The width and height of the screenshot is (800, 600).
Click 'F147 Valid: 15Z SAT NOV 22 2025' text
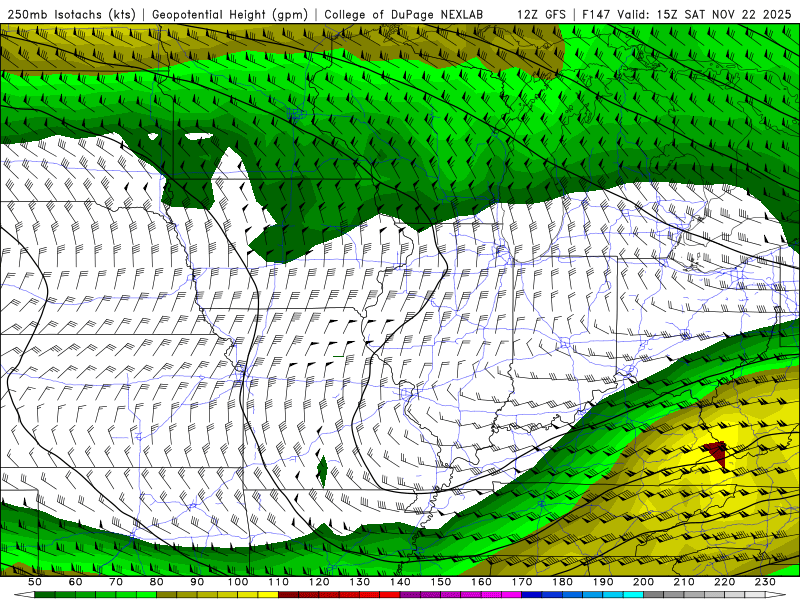[x=686, y=14]
